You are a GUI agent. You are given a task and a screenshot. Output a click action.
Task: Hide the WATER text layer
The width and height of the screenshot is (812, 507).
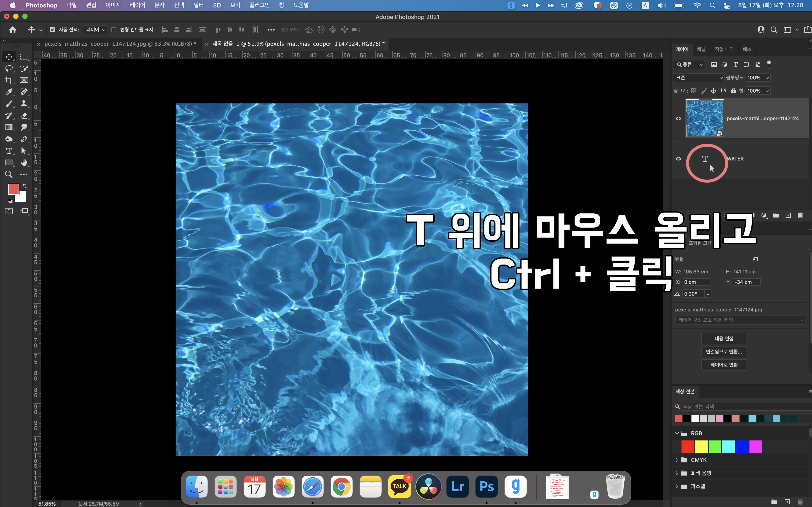click(678, 159)
